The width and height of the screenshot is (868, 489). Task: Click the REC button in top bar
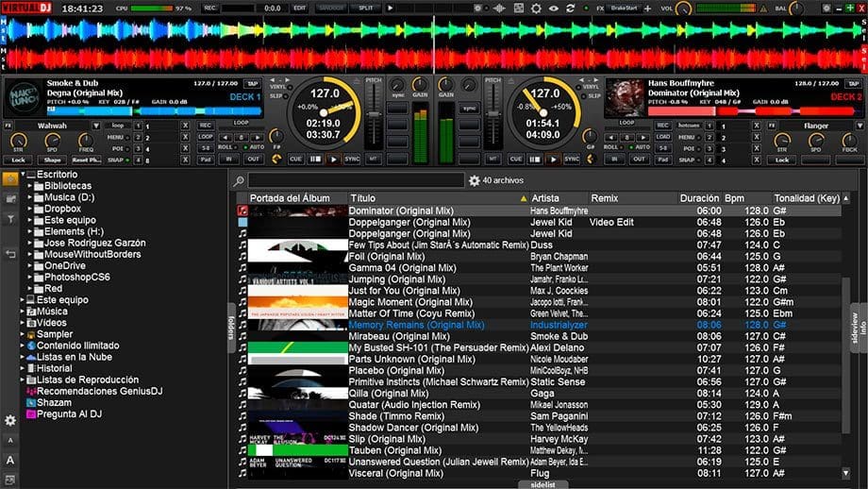[210, 8]
